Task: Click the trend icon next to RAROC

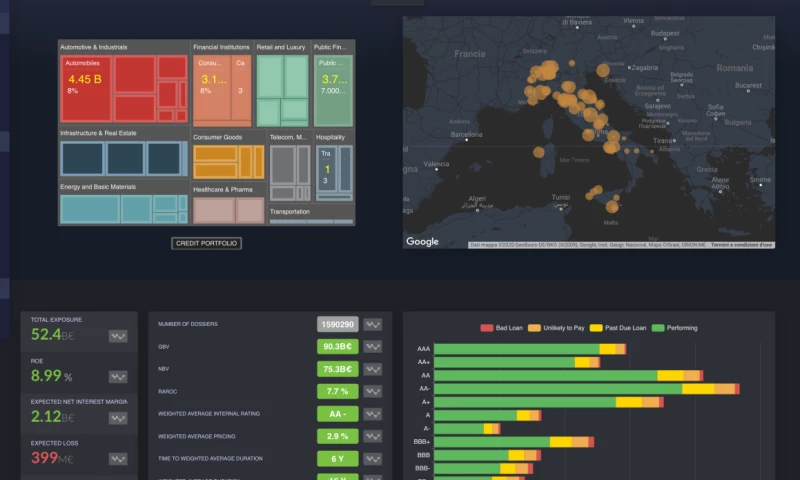Action: (x=373, y=391)
